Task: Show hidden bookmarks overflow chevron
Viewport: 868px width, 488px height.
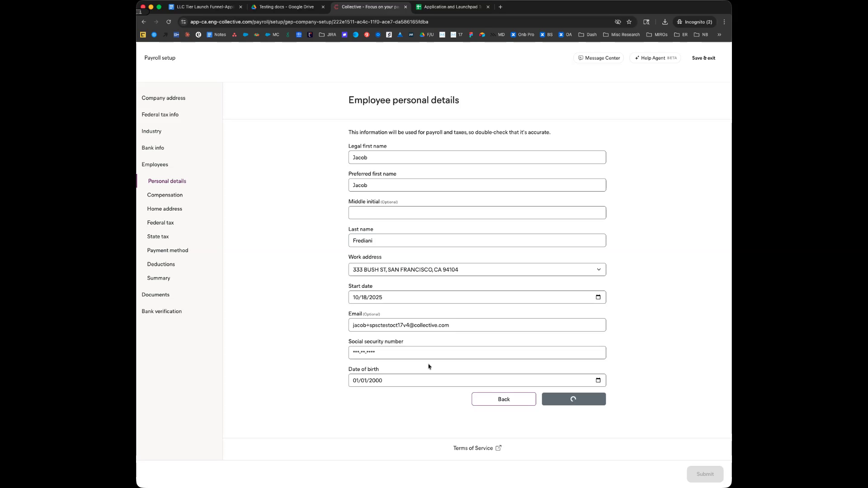Action: point(719,35)
